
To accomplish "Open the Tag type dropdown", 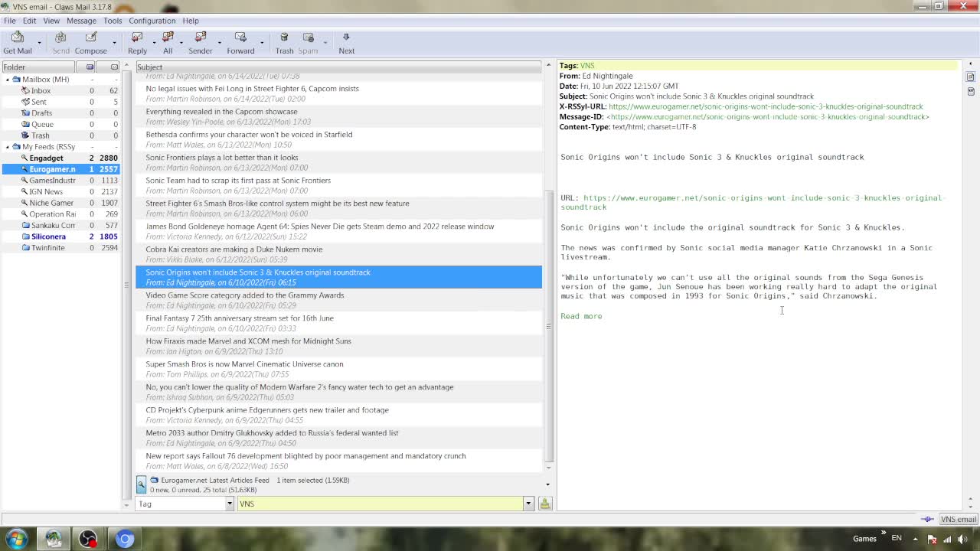I will (229, 504).
